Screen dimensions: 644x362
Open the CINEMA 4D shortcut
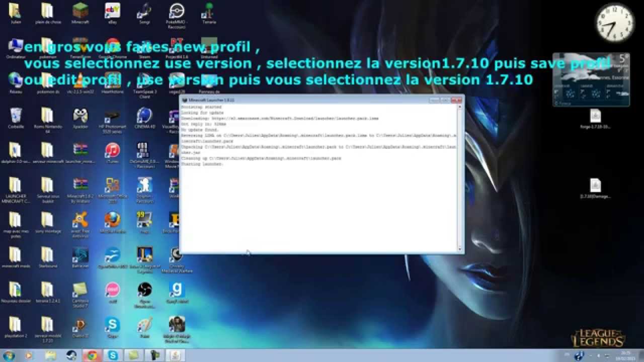(144, 118)
